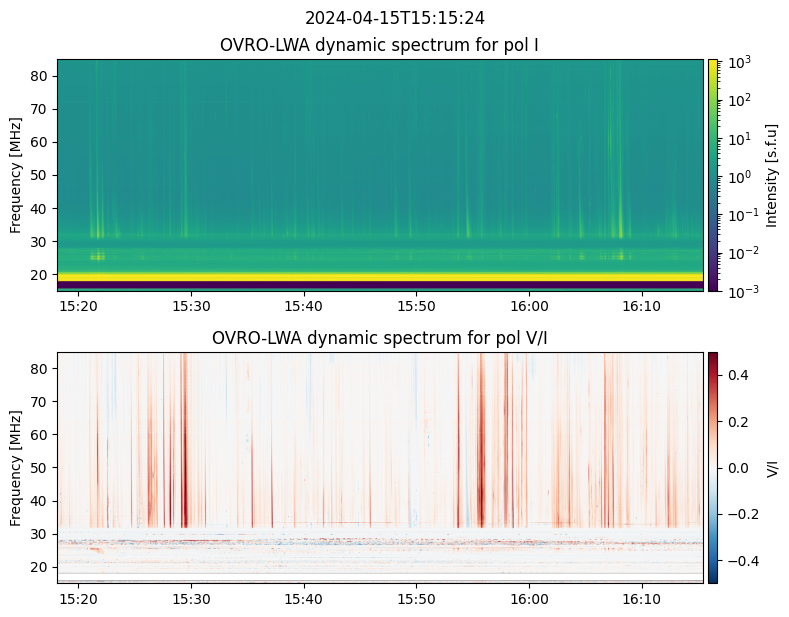Image resolution: width=789 pixels, height=617 pixels.
Task: Click the 16:00 time tick under bottom panel
Action: (529, 598)
